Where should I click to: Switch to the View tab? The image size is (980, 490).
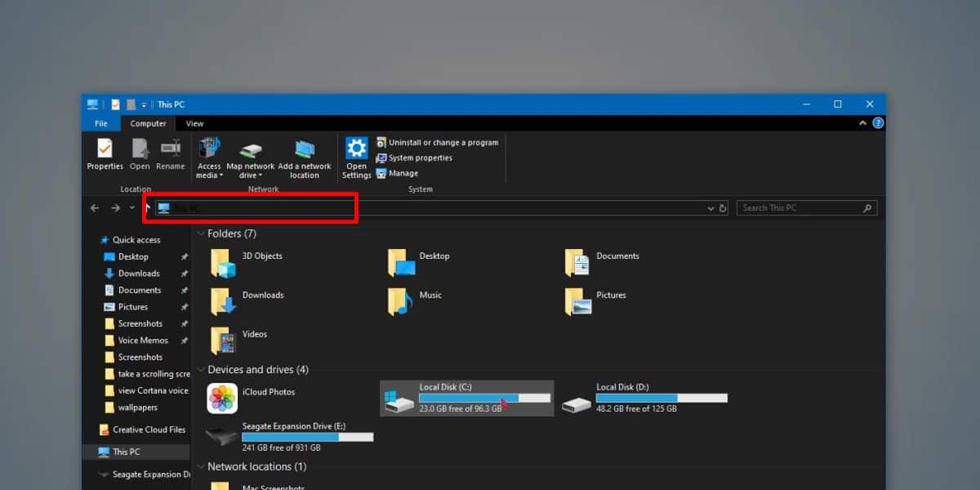click(x=194, y=123)
